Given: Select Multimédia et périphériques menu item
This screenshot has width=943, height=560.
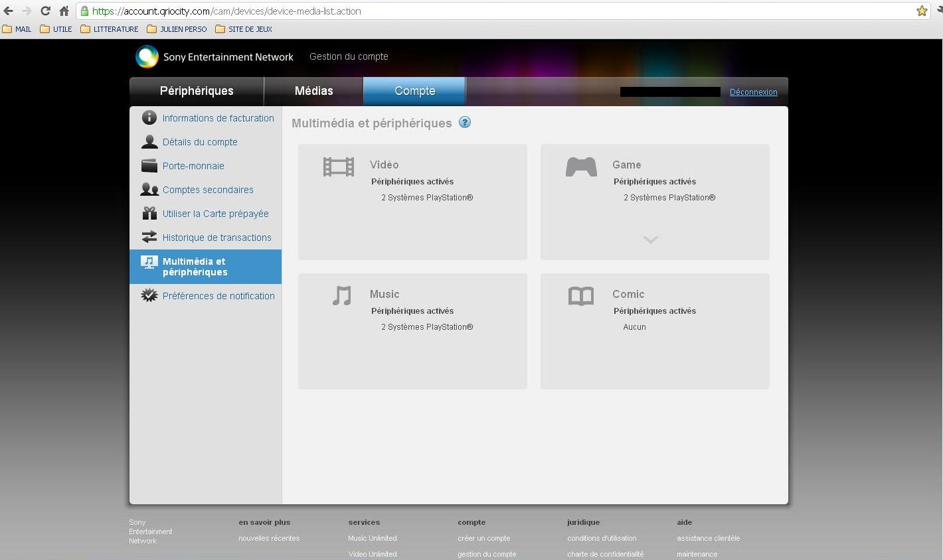Looking at the screenshot, I should coord(205,267).
